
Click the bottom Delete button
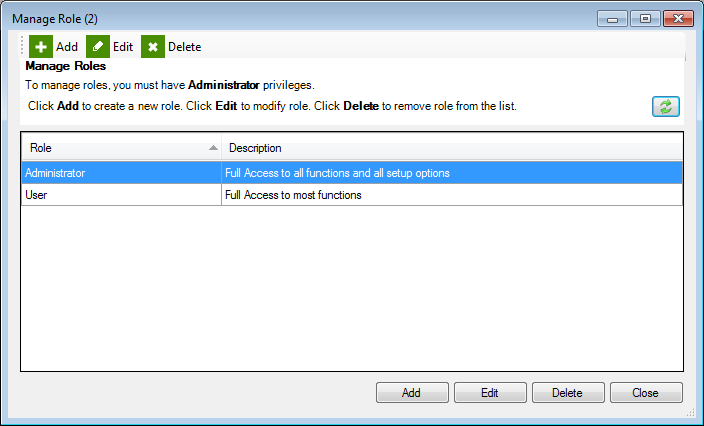(568, 393)
